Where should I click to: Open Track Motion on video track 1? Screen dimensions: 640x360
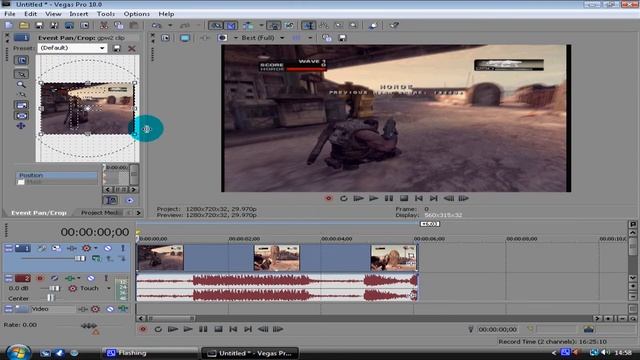pos(56,248)
